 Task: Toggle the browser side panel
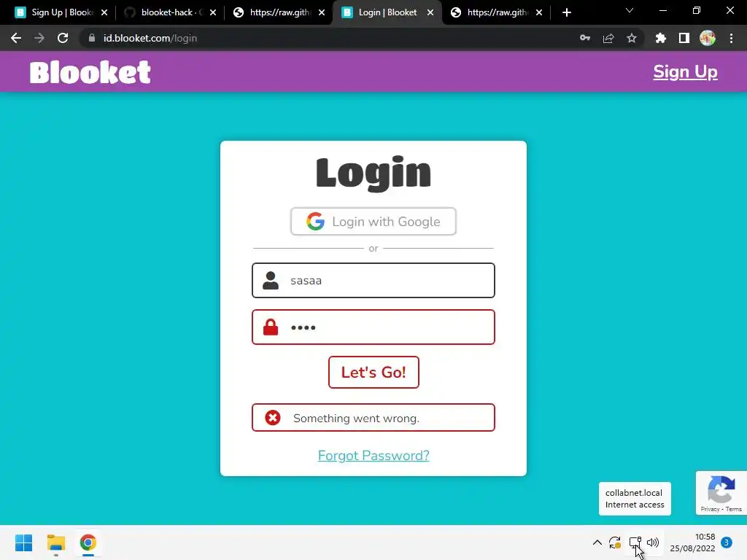click(684, 38)
